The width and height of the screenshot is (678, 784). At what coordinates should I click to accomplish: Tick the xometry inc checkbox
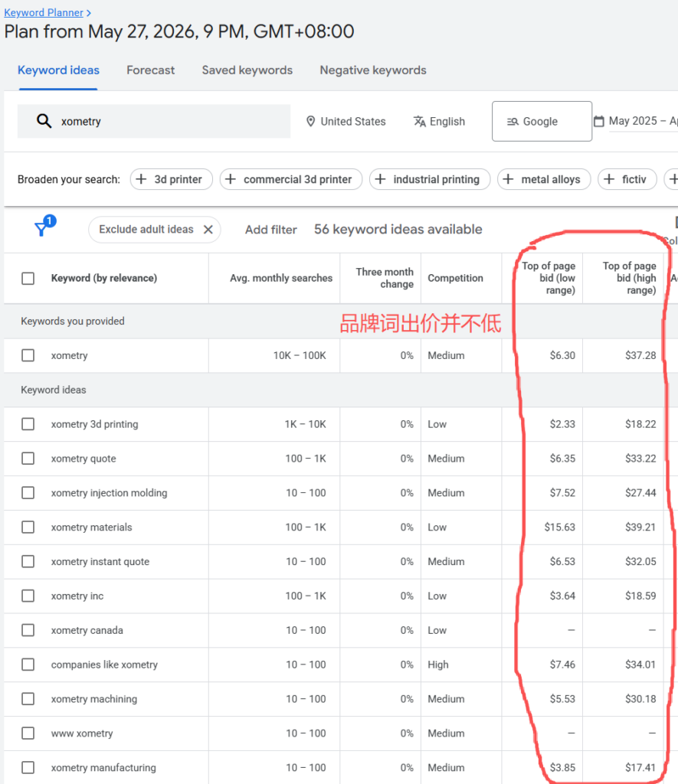click(x=28, y=596)
